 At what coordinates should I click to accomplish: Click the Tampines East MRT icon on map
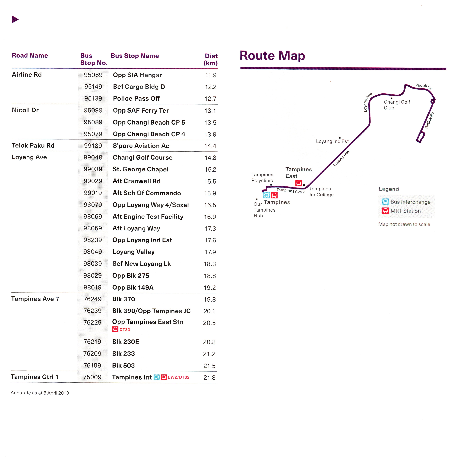click(298, 183)
